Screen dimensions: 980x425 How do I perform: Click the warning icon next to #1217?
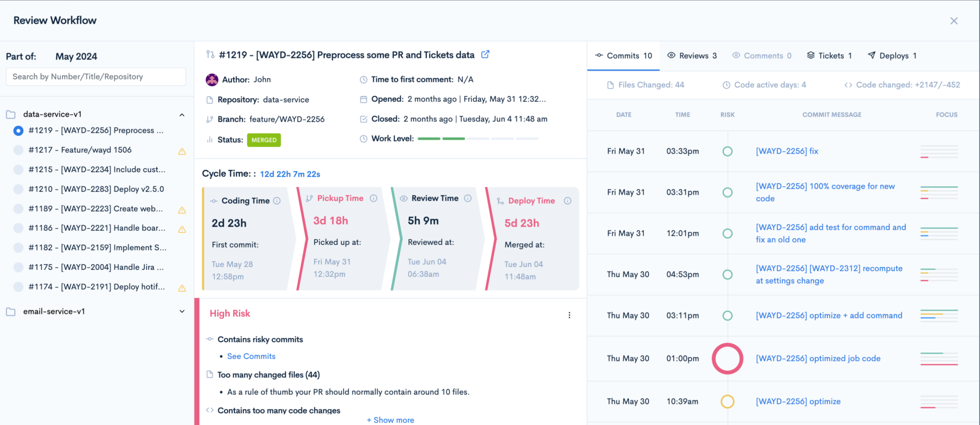tap(182, 152)
